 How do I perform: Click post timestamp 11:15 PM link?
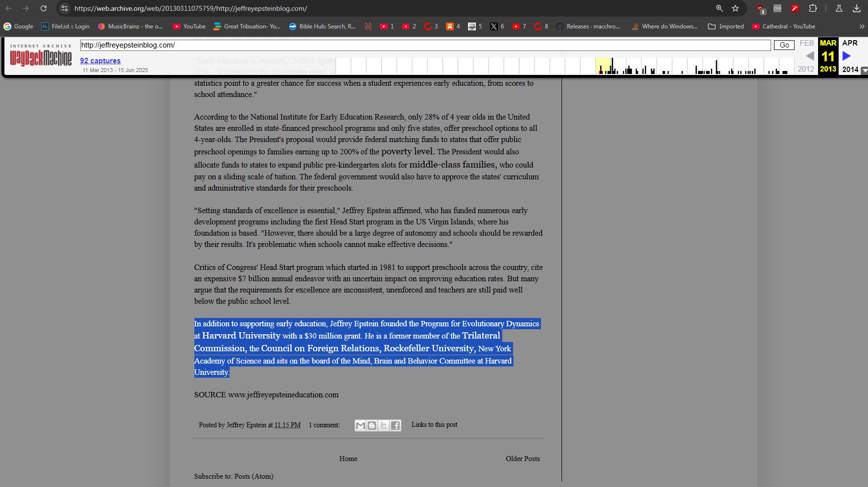pos(287,425)
